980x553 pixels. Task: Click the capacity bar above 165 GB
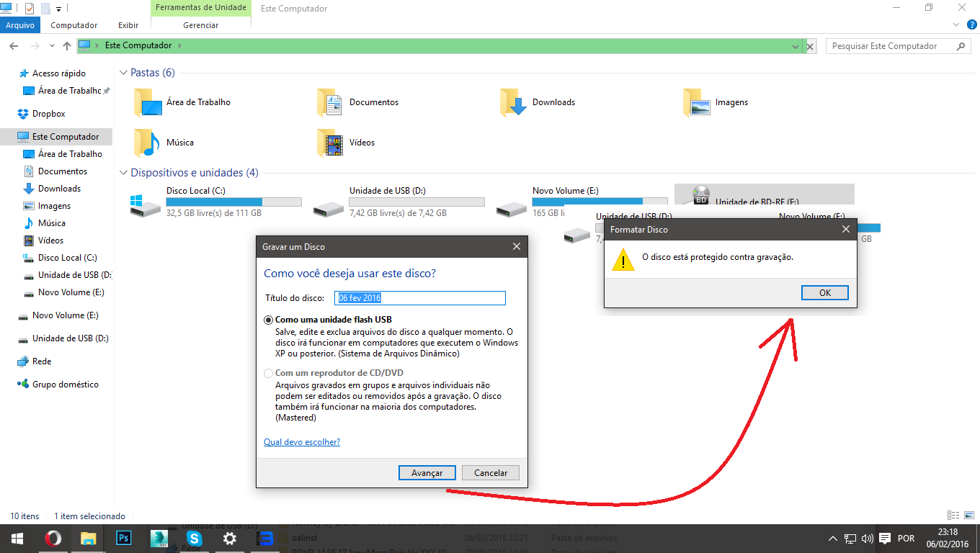click(x=600, y=202)
